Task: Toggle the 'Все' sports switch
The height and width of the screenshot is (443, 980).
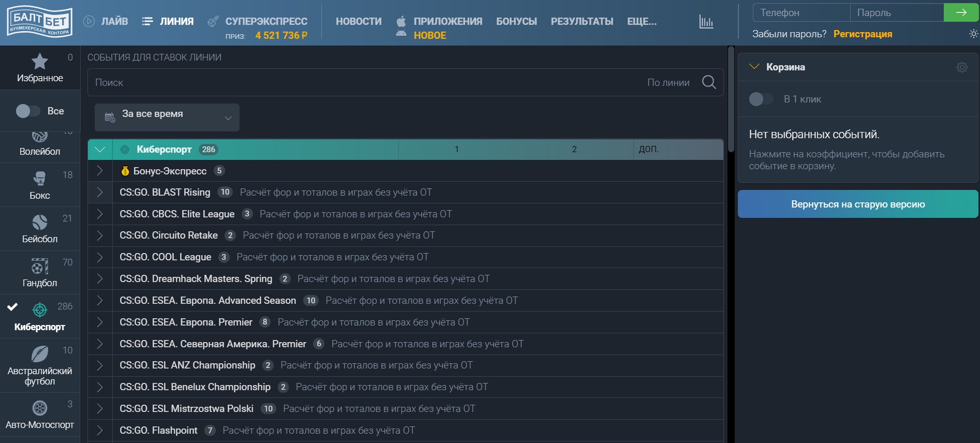Action: click(28, 111)
